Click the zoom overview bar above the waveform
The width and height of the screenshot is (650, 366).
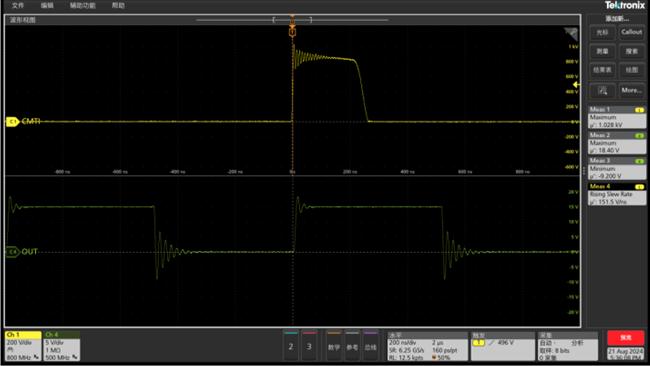(292, 19)
